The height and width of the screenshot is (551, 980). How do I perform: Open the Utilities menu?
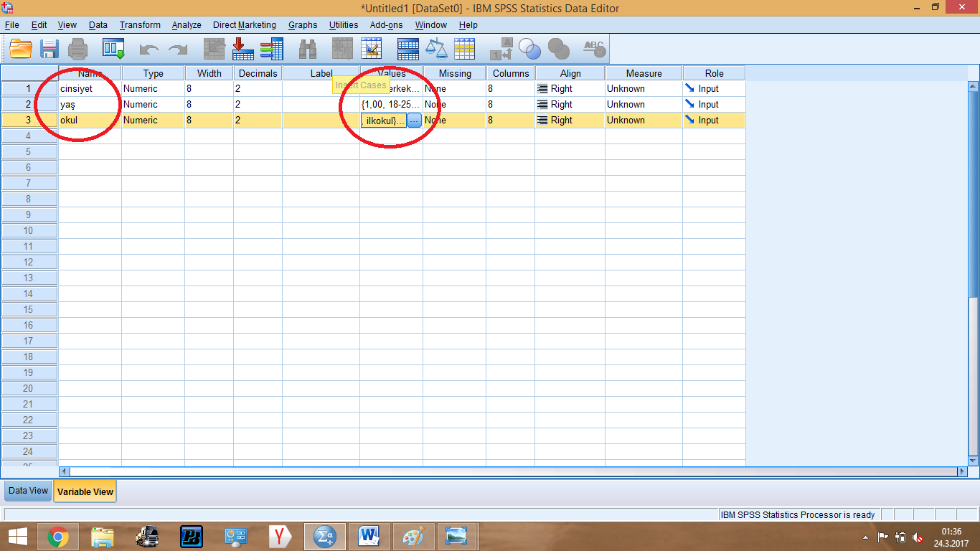(344, 25)
